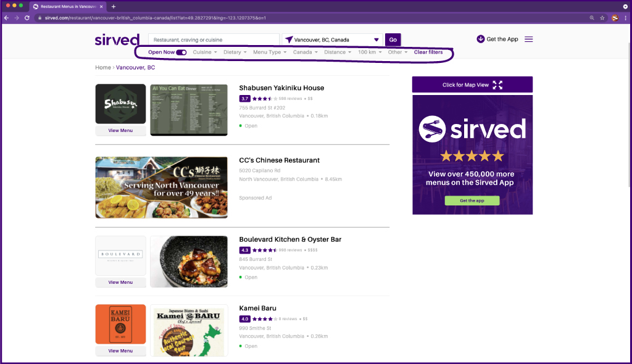Open the Canada country dropdown
Screen dimensions: 632x364
point(305,52)
